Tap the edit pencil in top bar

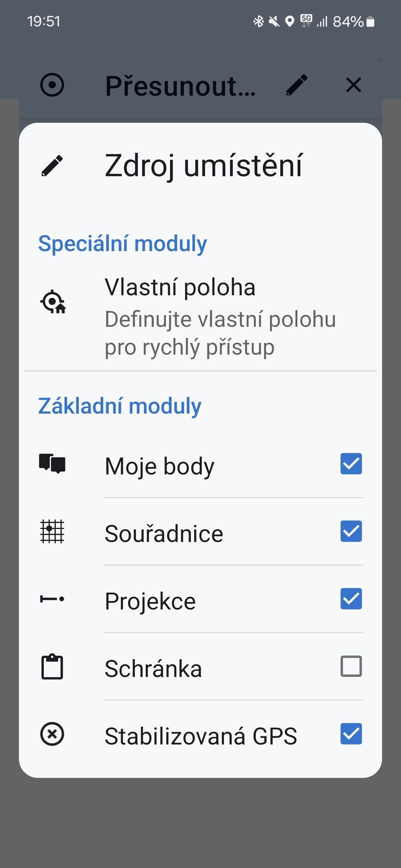tap(297, 85)
